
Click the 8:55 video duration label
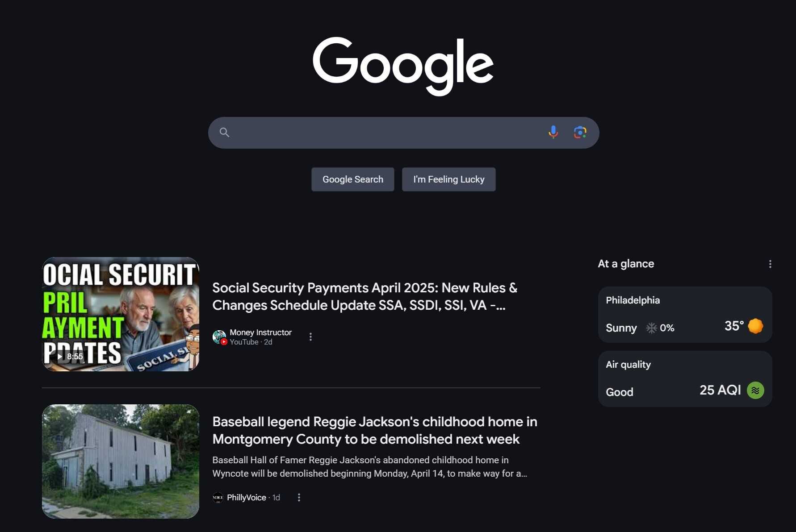pos(75,356)
